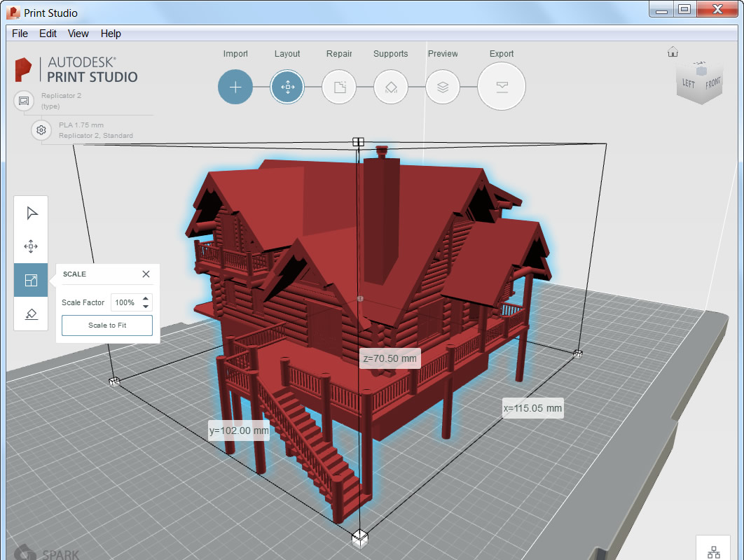
Task: Switch to the Preview stage
Action: [x=443, y=87]
